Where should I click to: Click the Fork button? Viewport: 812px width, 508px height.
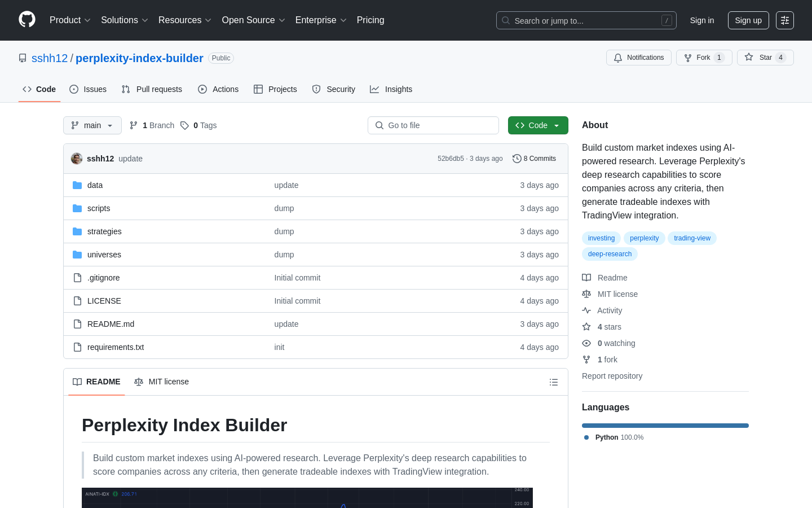(704, 58)
